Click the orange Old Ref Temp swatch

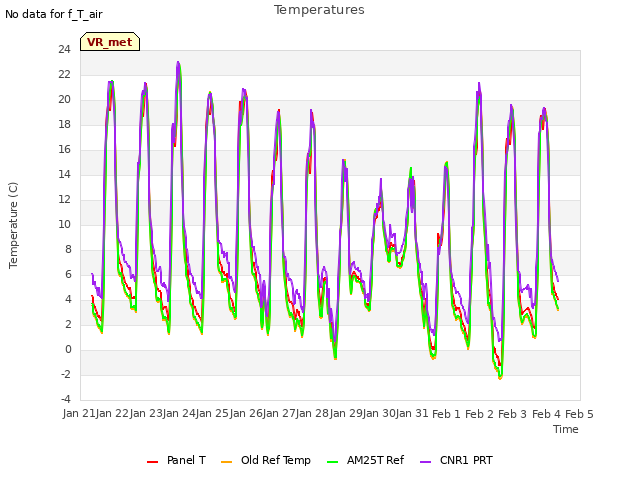(226, 462)
